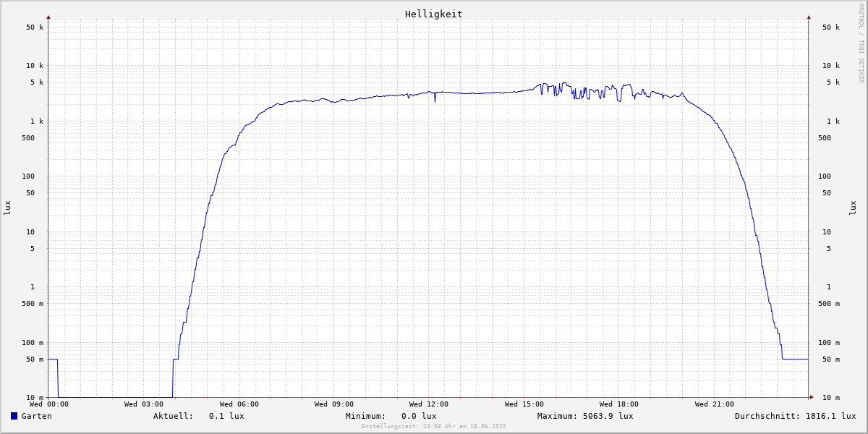
Task: Click the red arrowhead ending the time axis
Action: point(812,397)
